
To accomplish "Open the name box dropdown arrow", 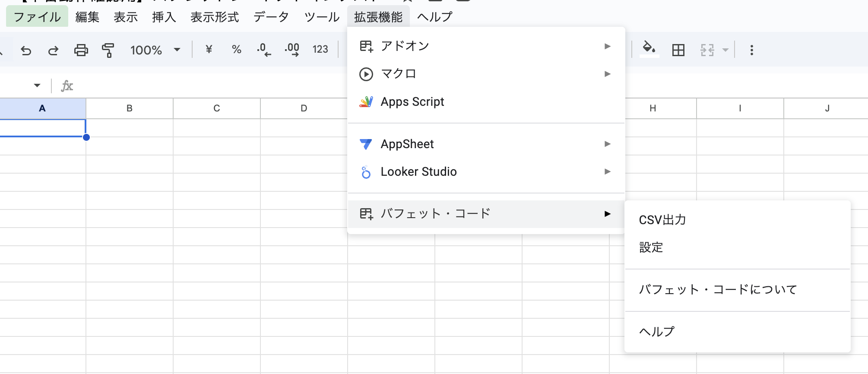I will pos(37,86).
